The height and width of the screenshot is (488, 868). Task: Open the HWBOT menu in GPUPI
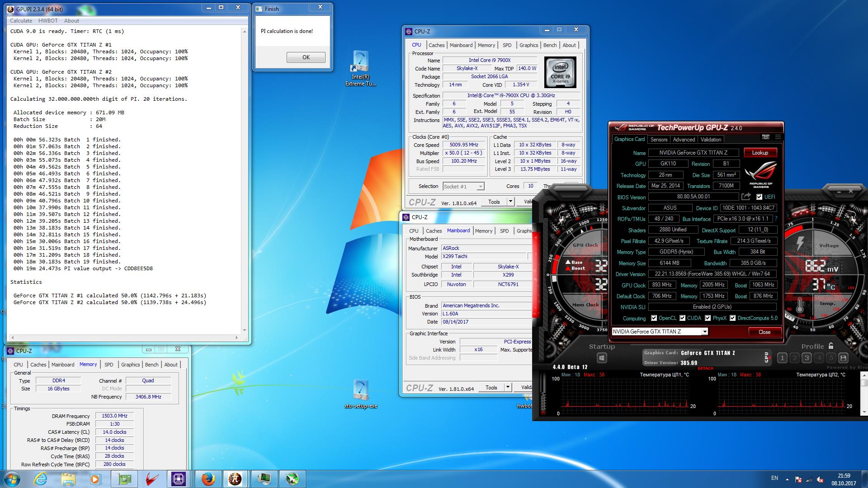pyautogui.click(x=48, y=21)
